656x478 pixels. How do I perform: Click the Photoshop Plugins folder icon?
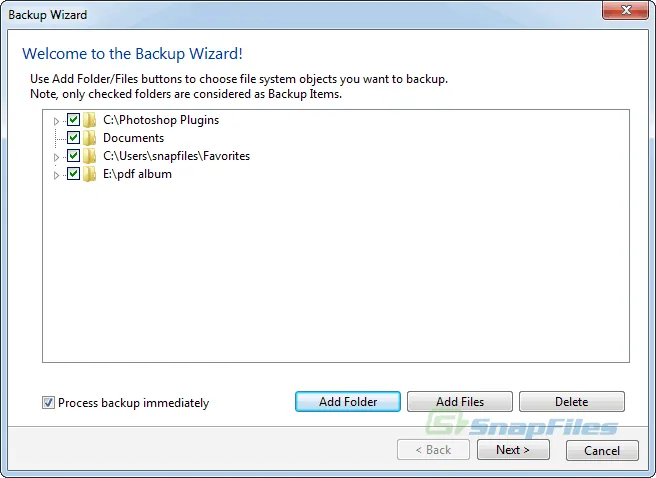tap(90, 120)
